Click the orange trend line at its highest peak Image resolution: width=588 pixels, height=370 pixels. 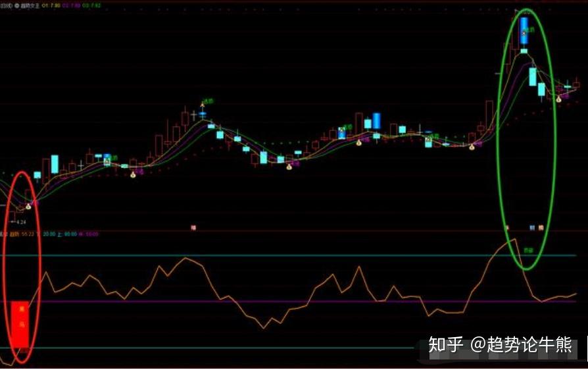(514, 240)
